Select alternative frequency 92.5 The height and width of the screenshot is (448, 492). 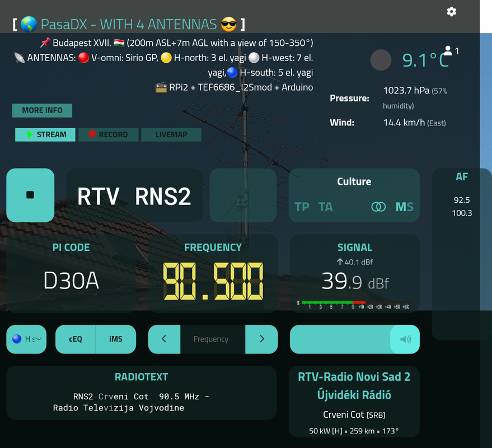(x=462, y=200)
